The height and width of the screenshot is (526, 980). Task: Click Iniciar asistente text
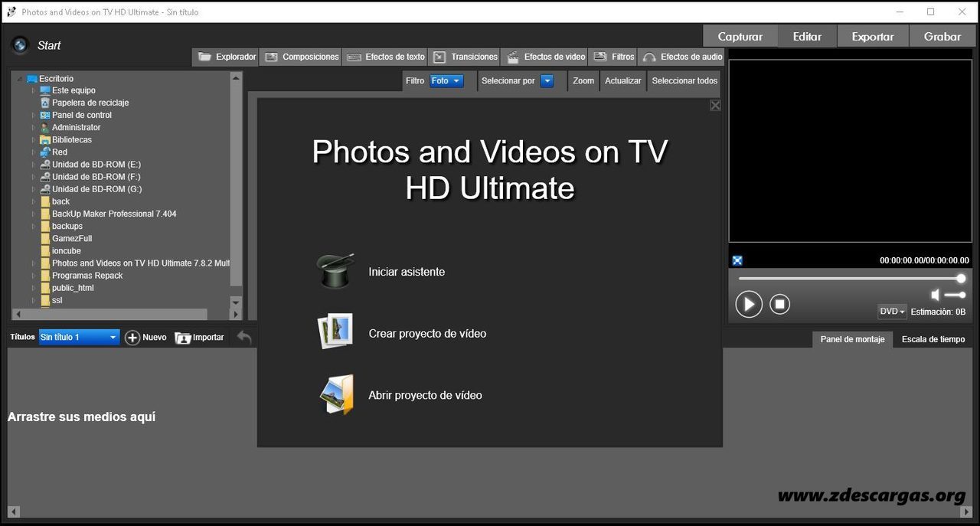(x=407, y=272)
